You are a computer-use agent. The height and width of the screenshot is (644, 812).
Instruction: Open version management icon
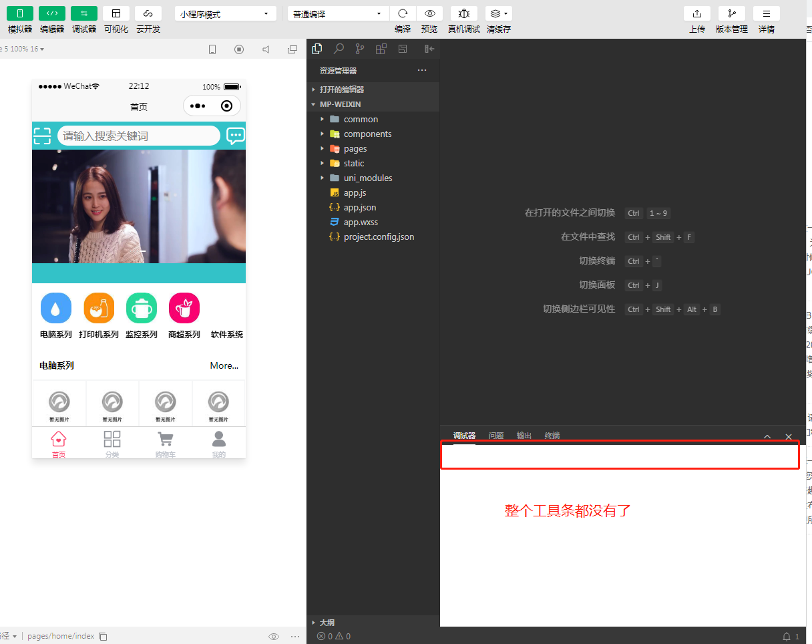[x=732, y=13]
